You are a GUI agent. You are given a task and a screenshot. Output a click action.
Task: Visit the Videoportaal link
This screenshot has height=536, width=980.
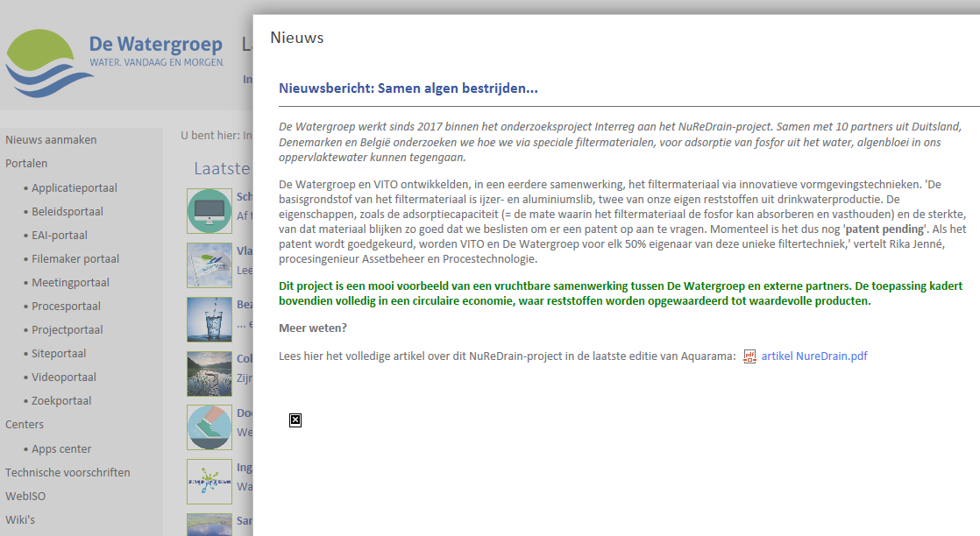coord(64,378)
